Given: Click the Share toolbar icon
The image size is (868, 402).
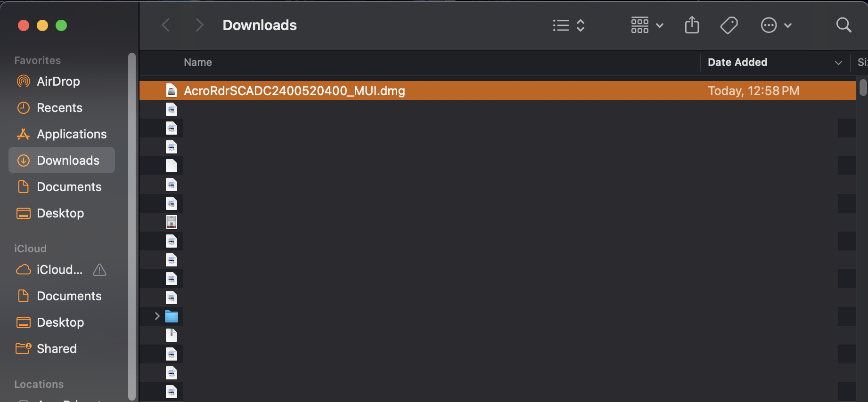Looking at the screenshot, I should point(692,25).
